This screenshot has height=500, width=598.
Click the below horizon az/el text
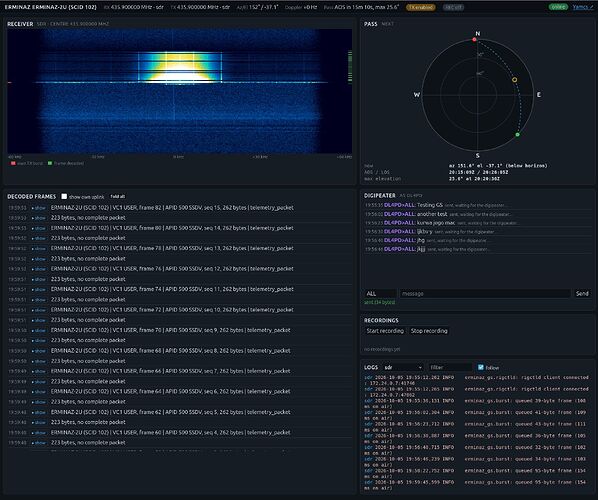coord(498,166)
